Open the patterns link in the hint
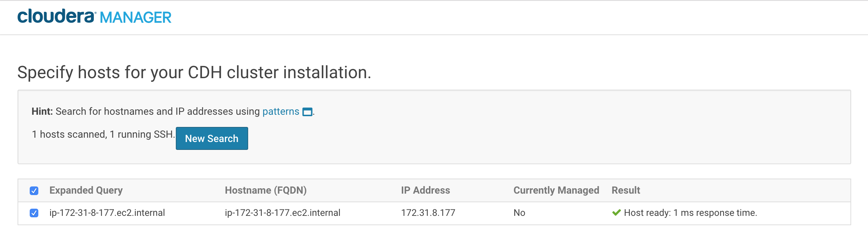This screenshot has width=868, height=251. point(280,111)
